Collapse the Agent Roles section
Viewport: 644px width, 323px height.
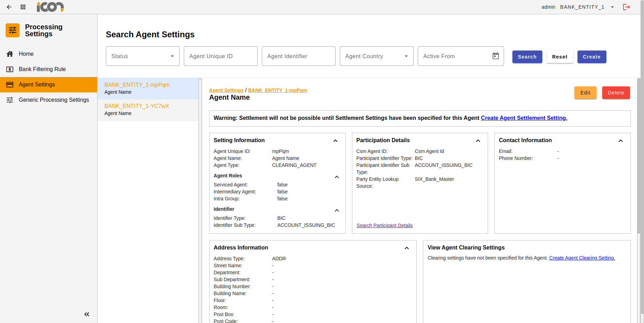click(337, 177)
